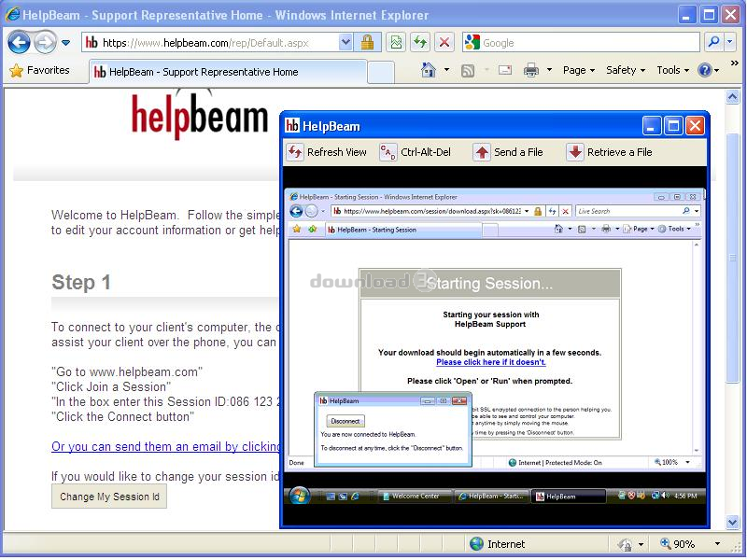This screenshot has width=747, height=560.
Task: Click the HelpBeam button in remote taskbar
Action: coord(569,497)
